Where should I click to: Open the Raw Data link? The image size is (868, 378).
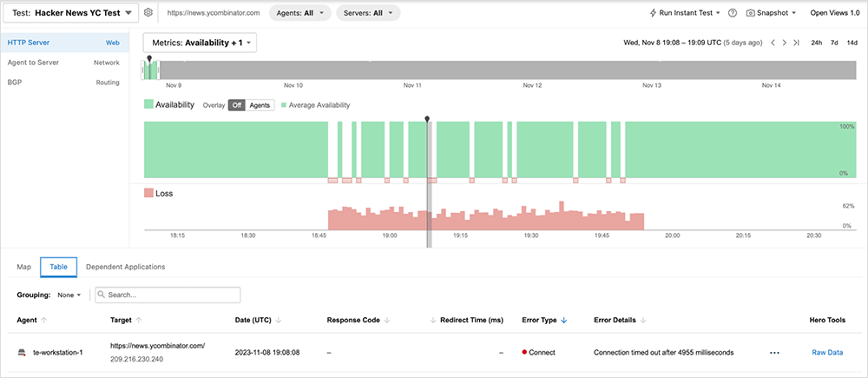point(826,352)
